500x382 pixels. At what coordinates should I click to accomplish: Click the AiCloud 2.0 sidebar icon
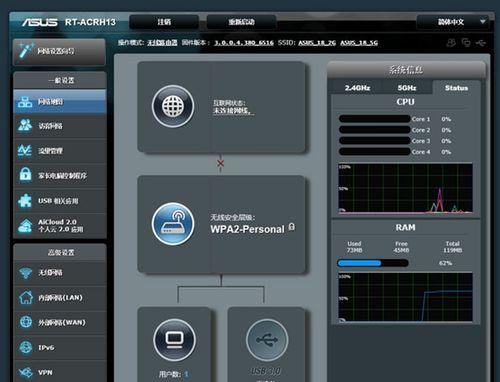coord(25,225)
